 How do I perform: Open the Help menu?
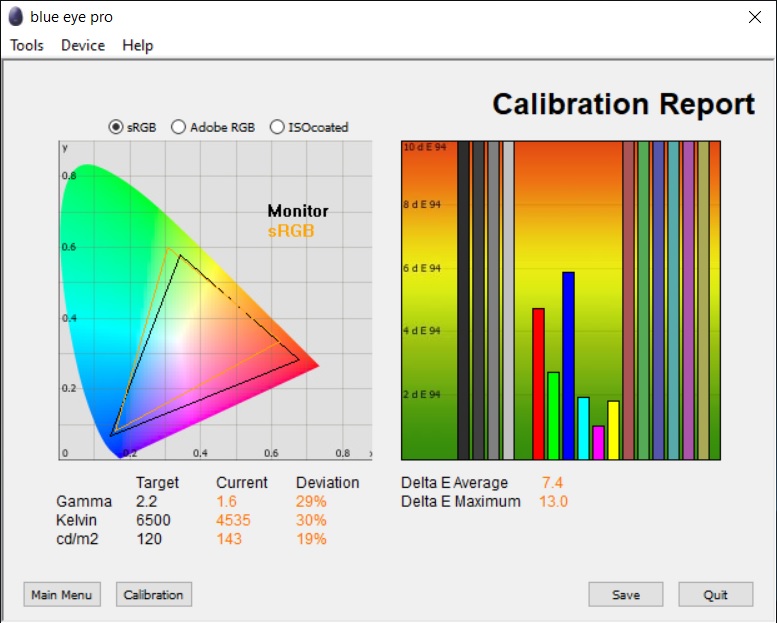pos(138,45)
